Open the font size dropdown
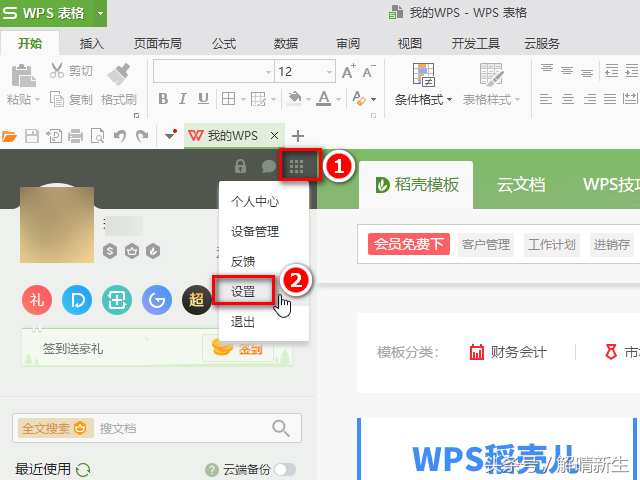The height and width of the screenshot is (480, 640). point(329,72)
